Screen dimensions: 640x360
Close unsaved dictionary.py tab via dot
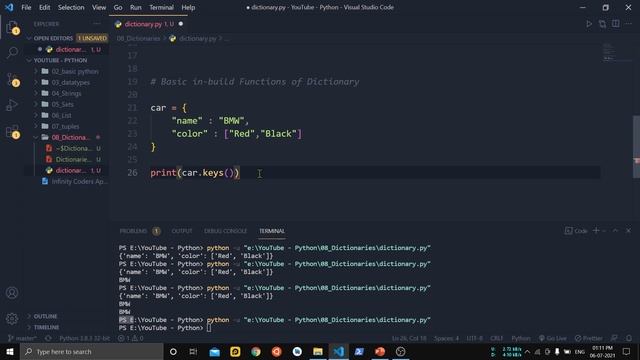[181, 24]
